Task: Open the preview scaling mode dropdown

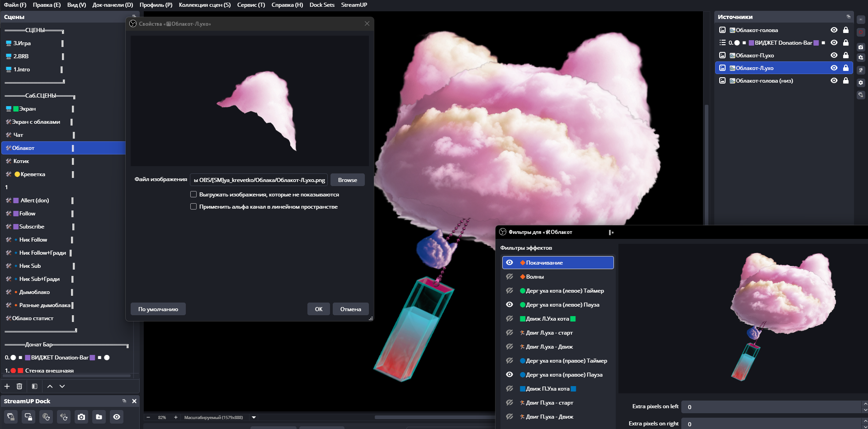Action: point(254,417)
